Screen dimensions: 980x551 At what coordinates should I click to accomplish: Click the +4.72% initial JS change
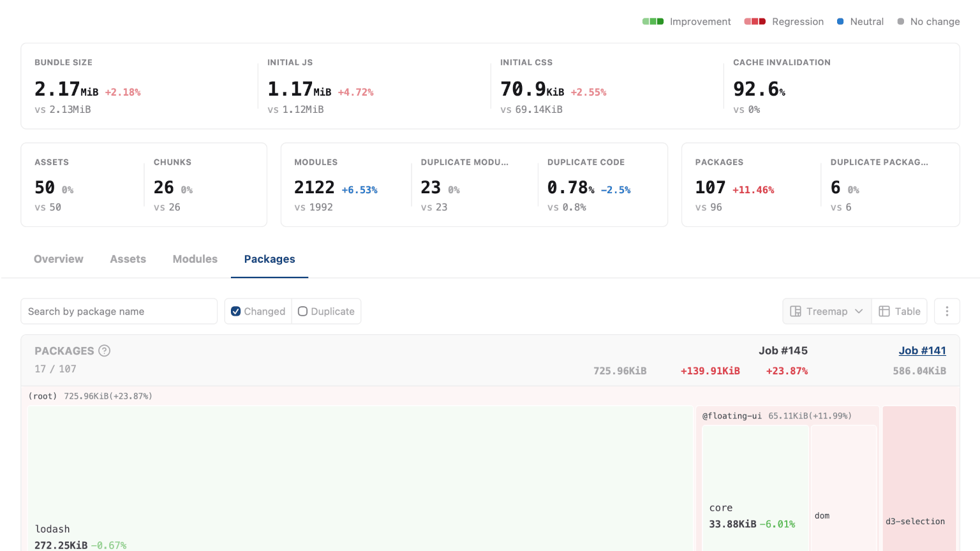tap(356, 92)
